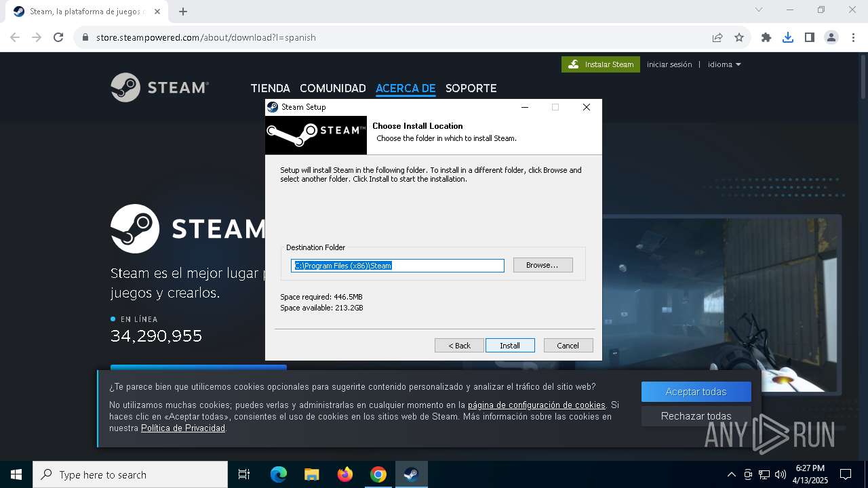Open the Chrome downloads icon
The width and height of the screenshot is (868, 488).
point(788,37)
